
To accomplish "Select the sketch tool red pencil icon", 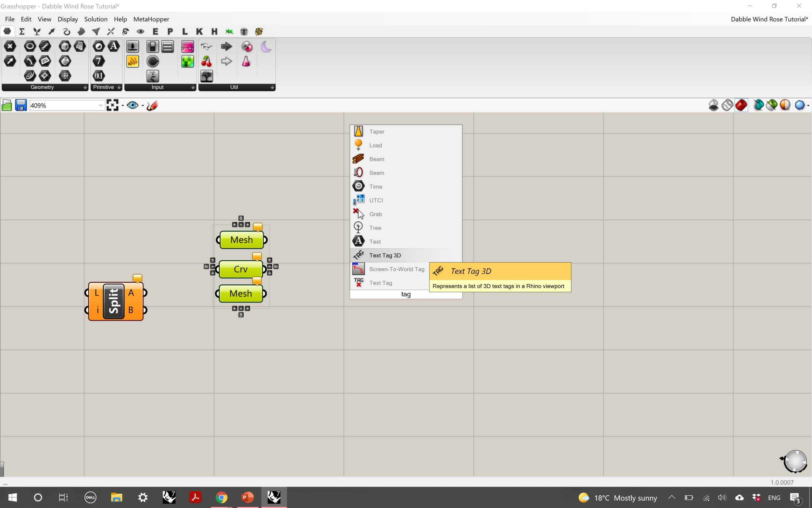I will 152,105.
